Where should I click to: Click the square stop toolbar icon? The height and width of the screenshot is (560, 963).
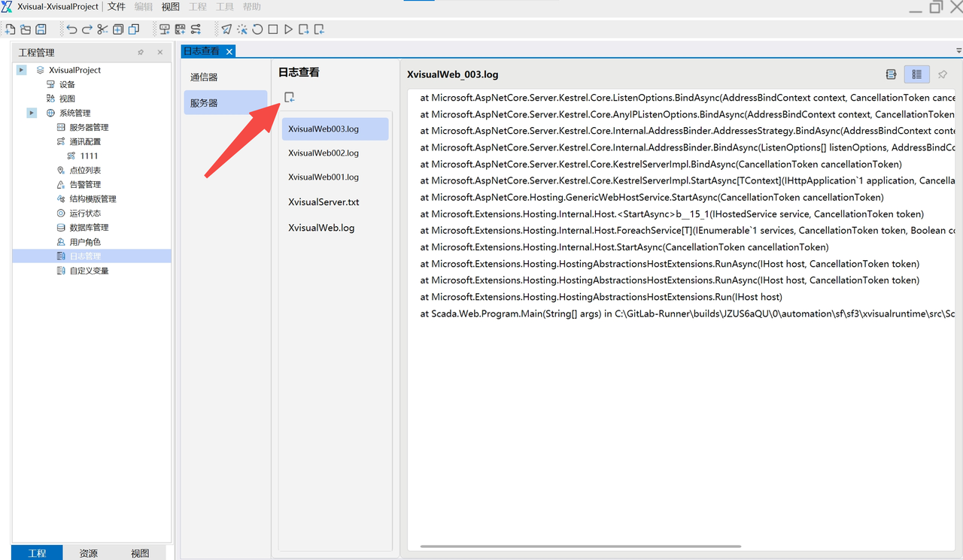point(273,29)
